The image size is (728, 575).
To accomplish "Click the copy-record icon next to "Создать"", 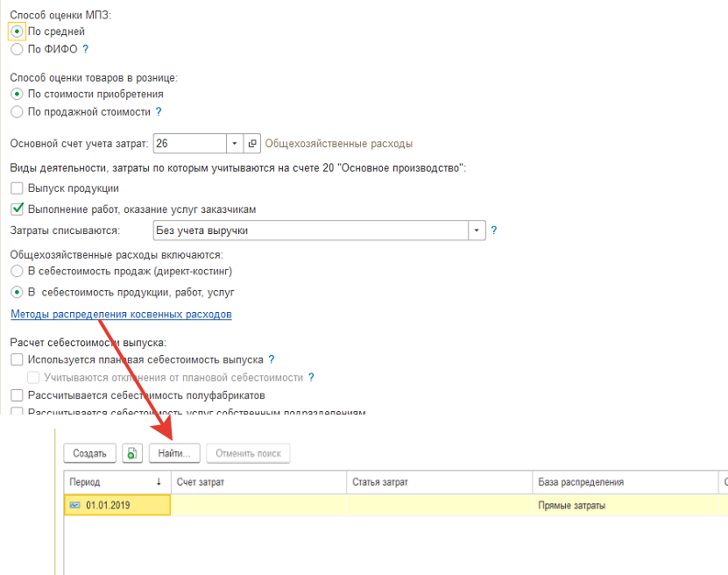I will [x=132, y=453].
